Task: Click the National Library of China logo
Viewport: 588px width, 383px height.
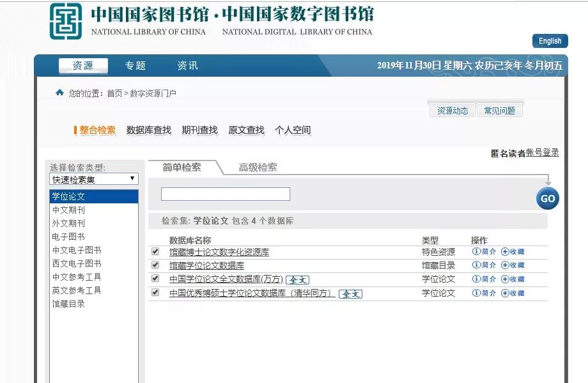Action: click(x=66, y=21)
